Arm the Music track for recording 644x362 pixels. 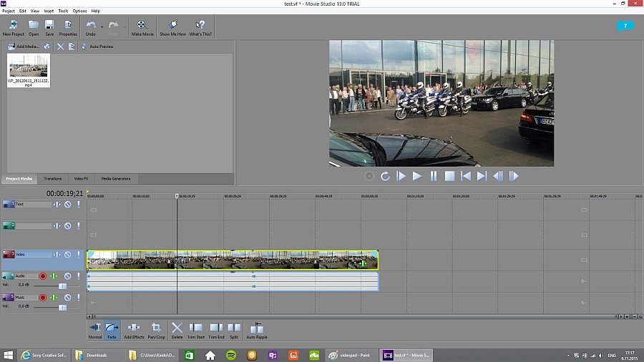coord(43,298)
